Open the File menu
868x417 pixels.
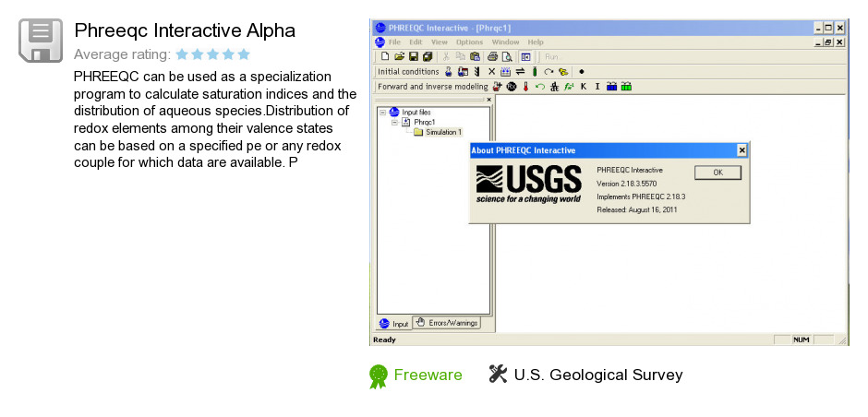click(x=394, y=42)
